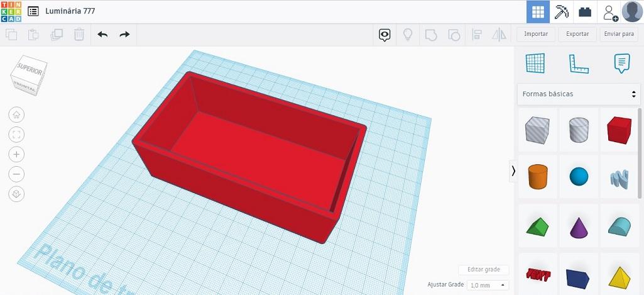This screenshot has height=295, width=644.
Task: Click the view cube SUPERIOR face
Action: pyautogui.click(x=30, y=70)
